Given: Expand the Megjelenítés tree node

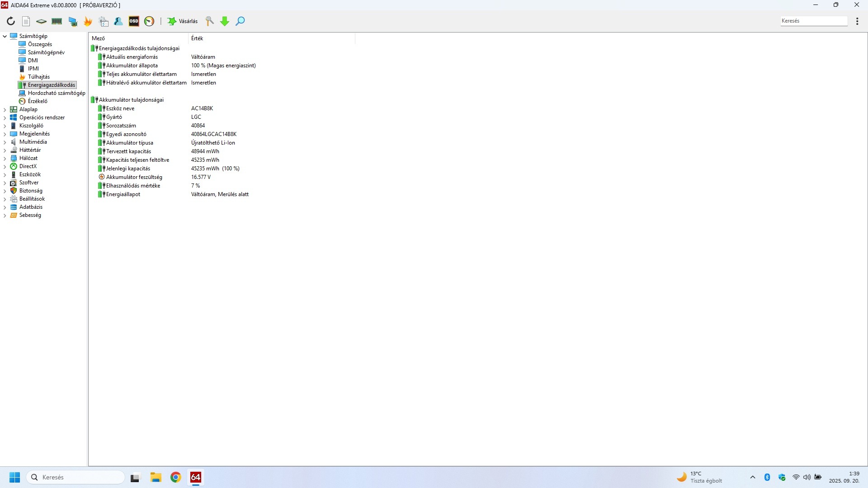Looking at the screenshot, I should point(5,134).
